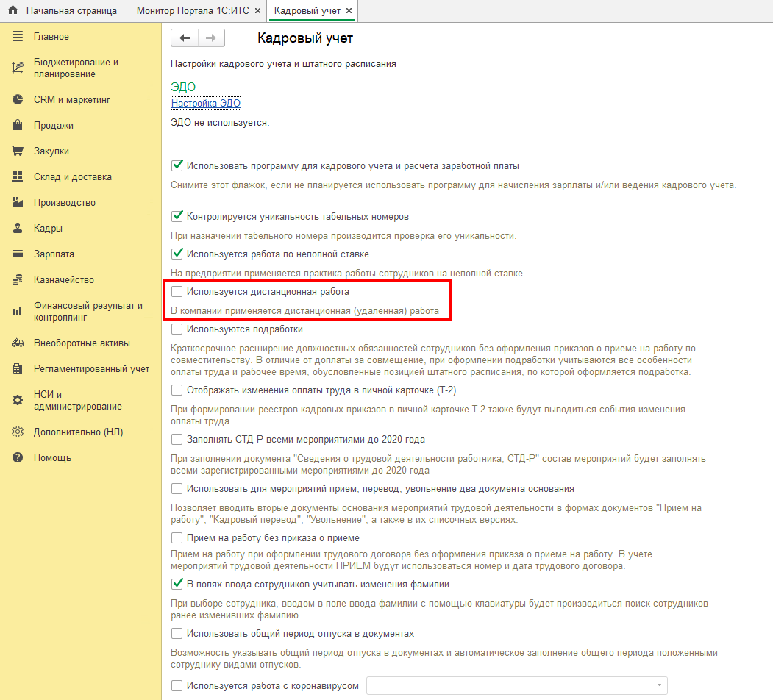Click the Регламентированный учет calculator icon
Viewport: 773px width, 700px height.
pos(18,368)
